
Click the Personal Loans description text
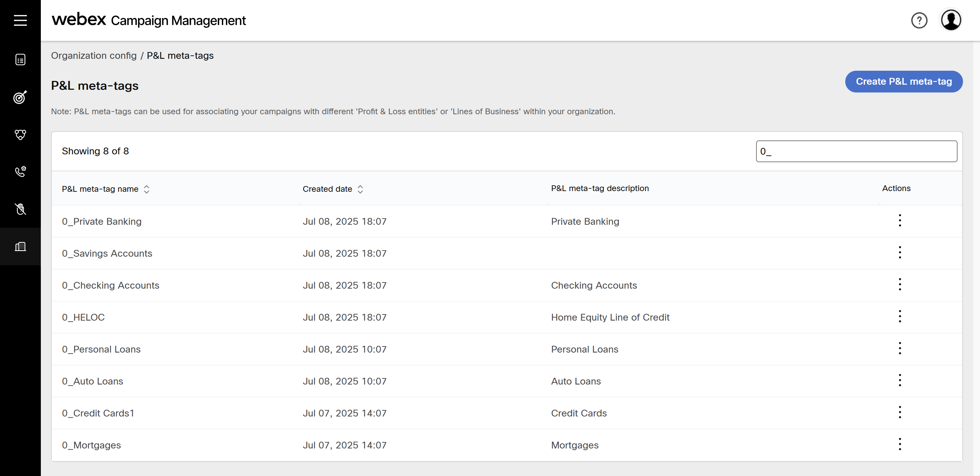[x=585, y=349]
